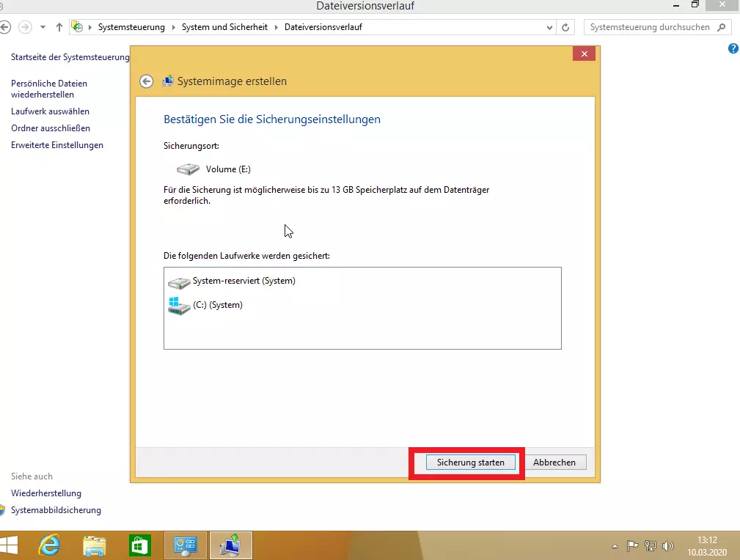Click the Explorer back navigation arrow
Screen dimensions: 740x560
(x=5, y=27)
